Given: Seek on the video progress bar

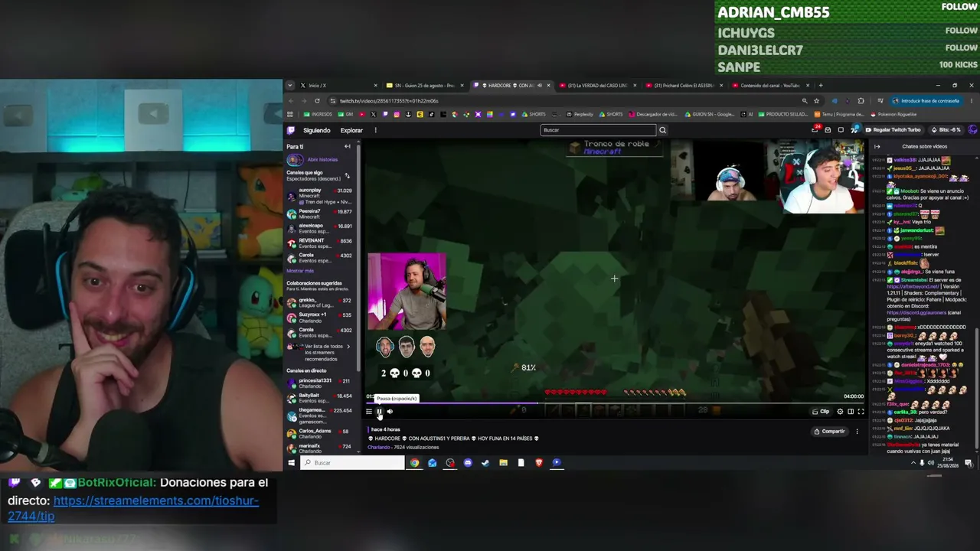Looking at the screenshot, I should pos(615,403).
